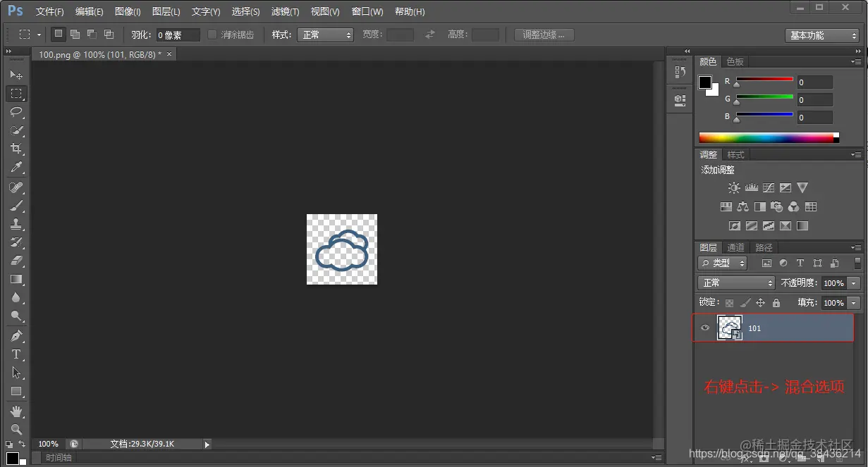Select the Blur tool
Screen dimensions: 868x467
[x=16, y=297]
